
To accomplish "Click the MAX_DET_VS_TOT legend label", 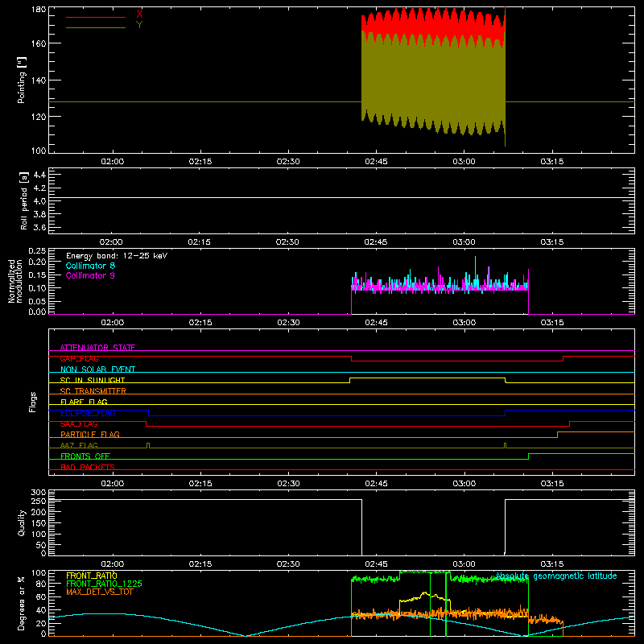I will click(99, 592).
